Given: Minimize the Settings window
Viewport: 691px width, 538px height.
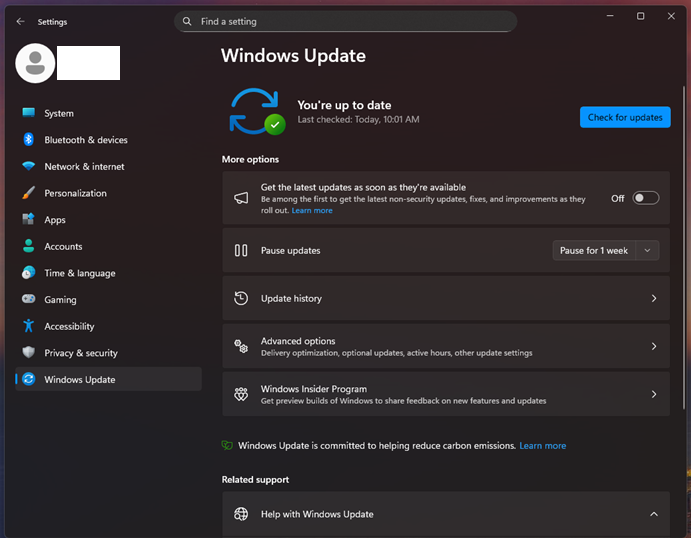Looking at the screenshot, I should pos(610,16).
